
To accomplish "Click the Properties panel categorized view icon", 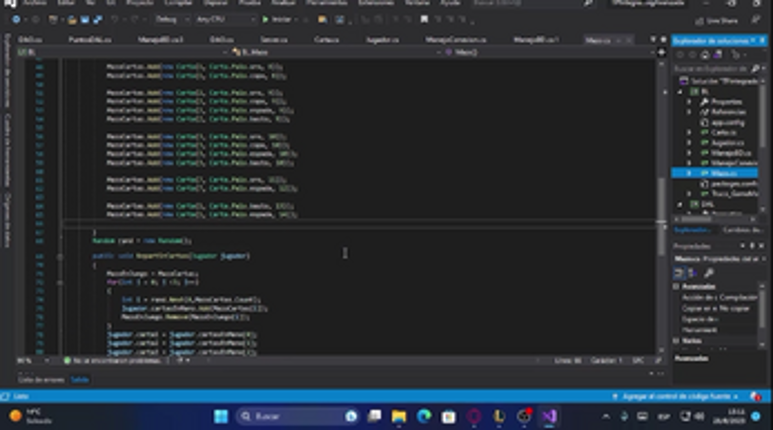I will pos(679,273).
